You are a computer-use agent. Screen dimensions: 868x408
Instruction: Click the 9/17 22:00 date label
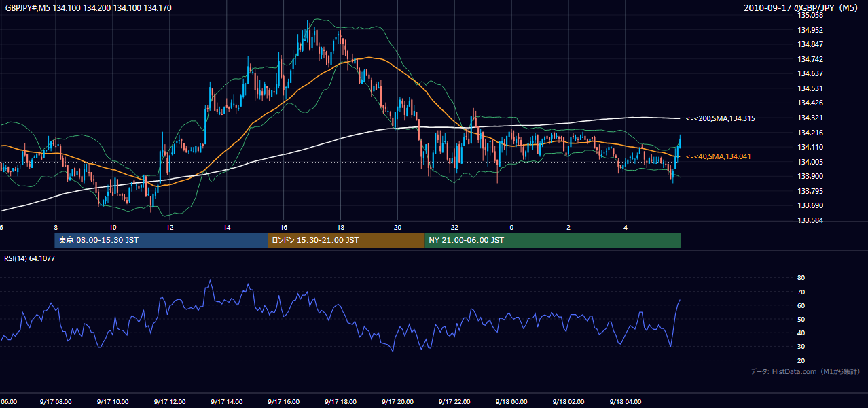tap(455, 401)
